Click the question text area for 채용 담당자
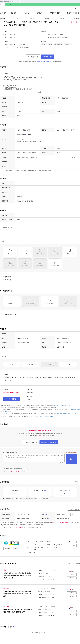Screen dimensions: 80x644 [x=34, y=458]
